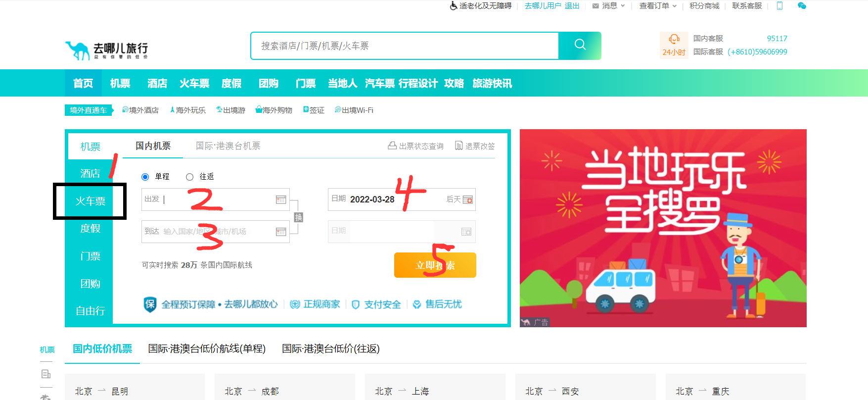Expand the 查看订单 orders dropdown
Image resolution: width=868 pixels, height=400 pixels.
click(658, 6)
